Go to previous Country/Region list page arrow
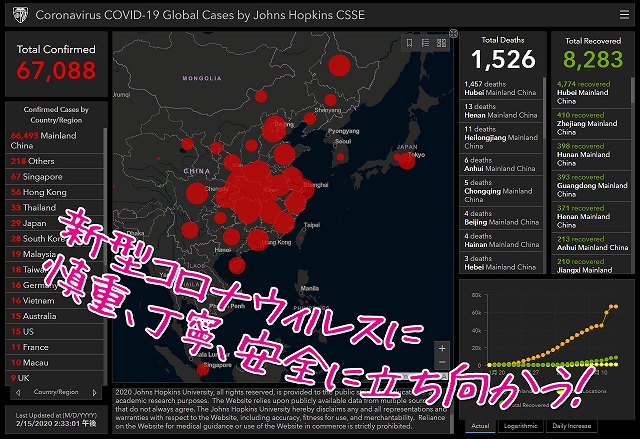This screenshot has height=439, width=640. click(18, 392)
